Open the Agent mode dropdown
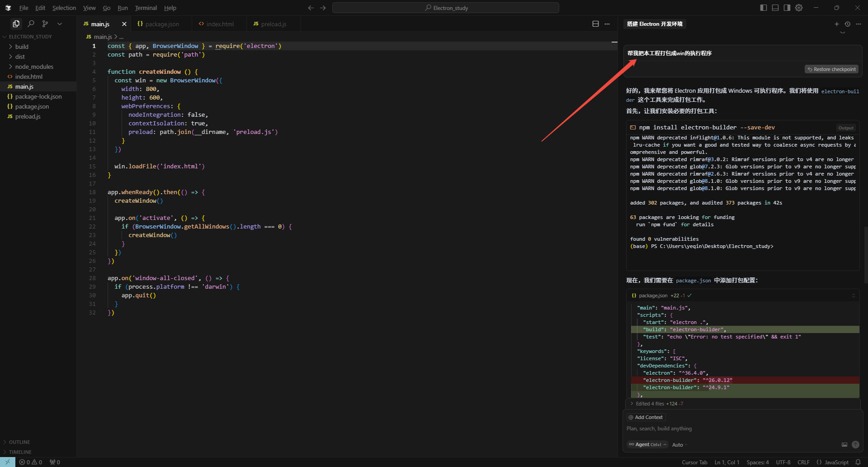Viewport: 868px width, 467px height. [647, 444]
